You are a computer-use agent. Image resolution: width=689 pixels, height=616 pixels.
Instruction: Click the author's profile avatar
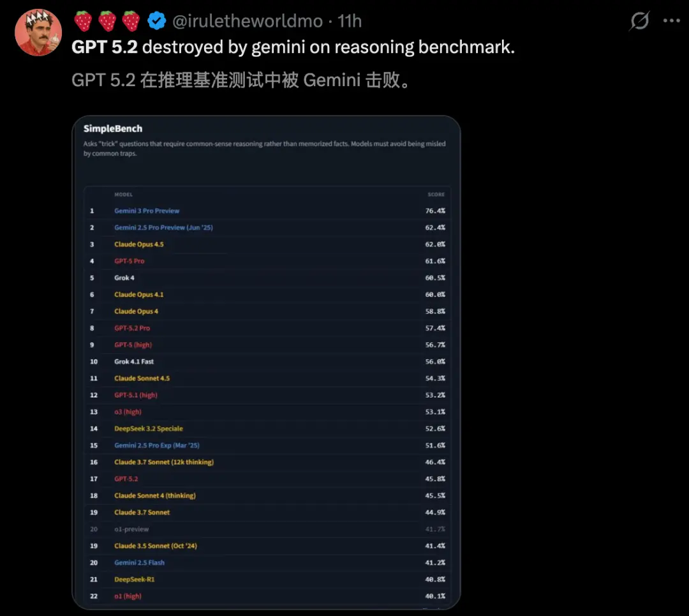38,32
